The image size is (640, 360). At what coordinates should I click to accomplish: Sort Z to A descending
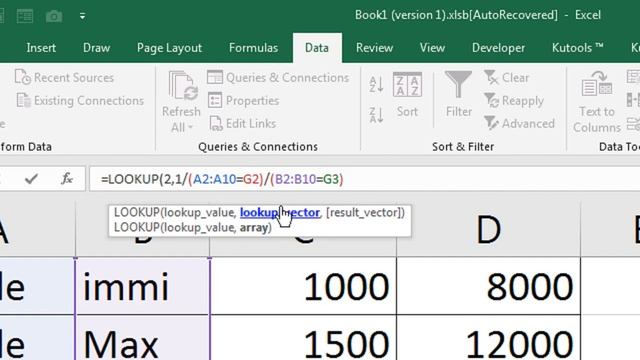click(x=376, y=115)
